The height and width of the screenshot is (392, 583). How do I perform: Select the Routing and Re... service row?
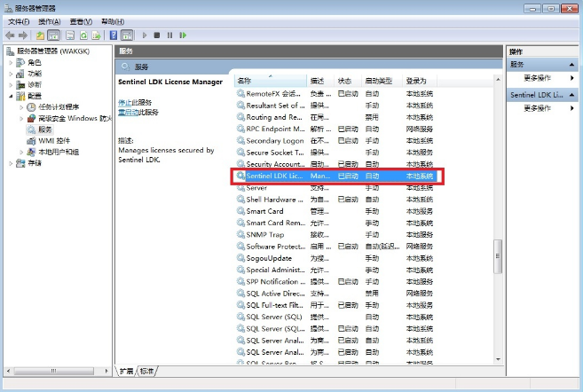[x=336, y=117]
